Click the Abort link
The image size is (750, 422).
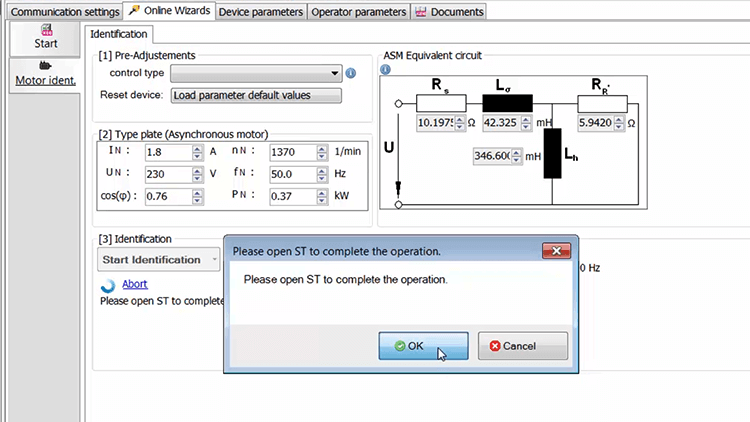pos(134,284)
